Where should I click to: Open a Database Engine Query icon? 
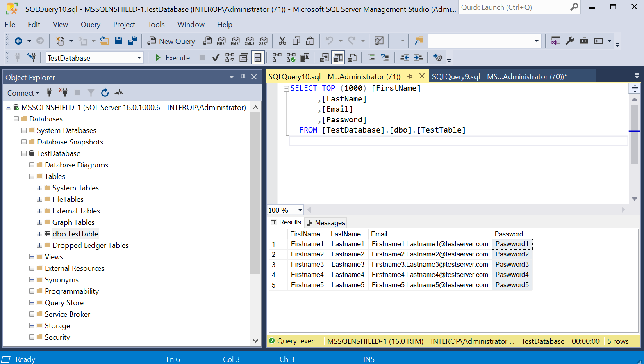pyautogui.click(x=208, y=41)
